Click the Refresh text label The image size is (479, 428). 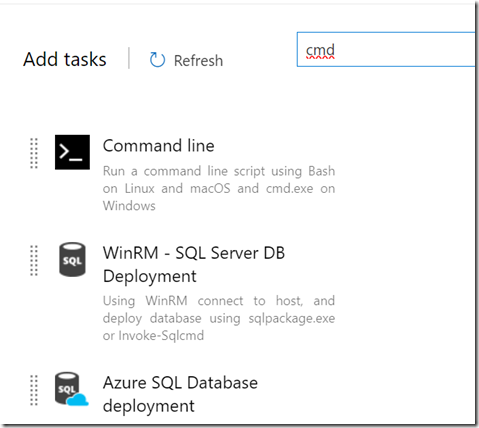198,61
